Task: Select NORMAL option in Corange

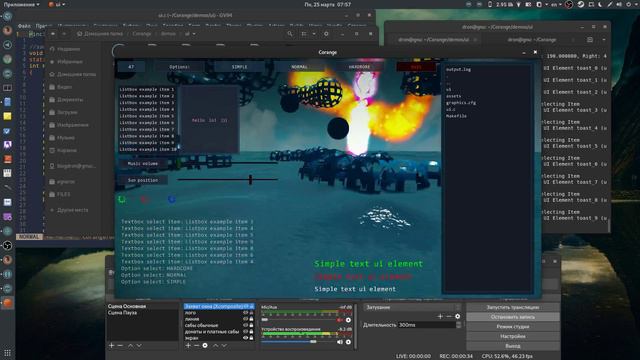Action: point(300,67)
